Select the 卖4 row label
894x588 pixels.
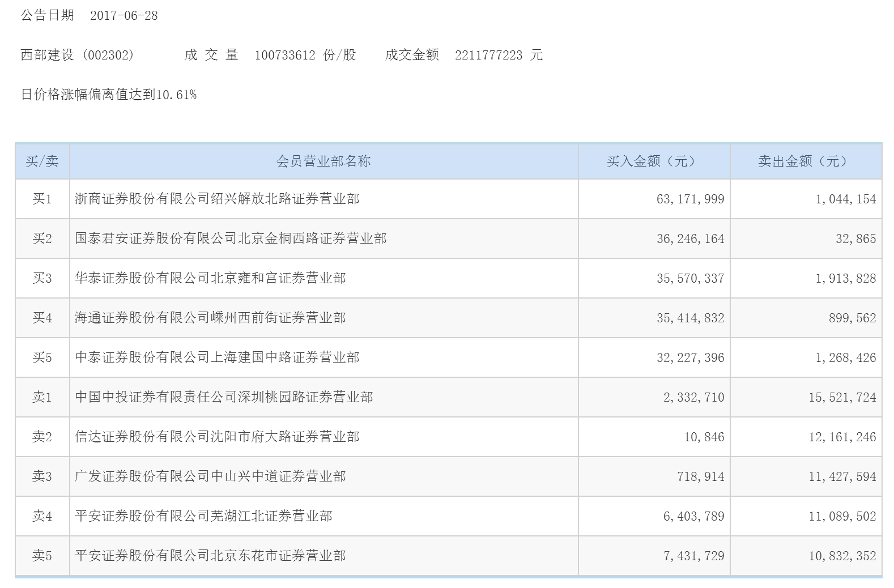[x=42, y=516]
